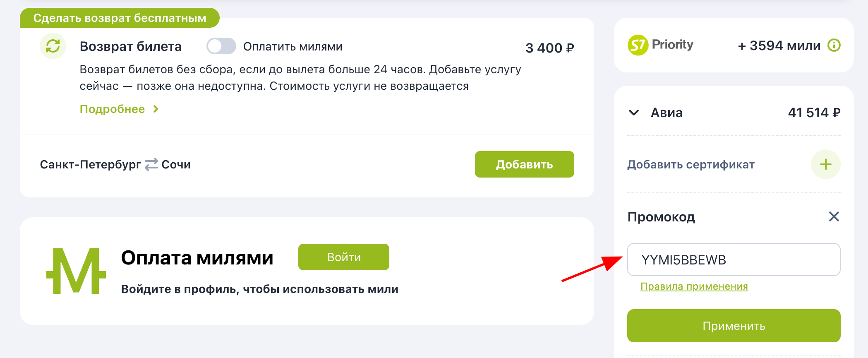
Task: Click the Добавить button
Action: pyautogui.click(x=524, y=164)
